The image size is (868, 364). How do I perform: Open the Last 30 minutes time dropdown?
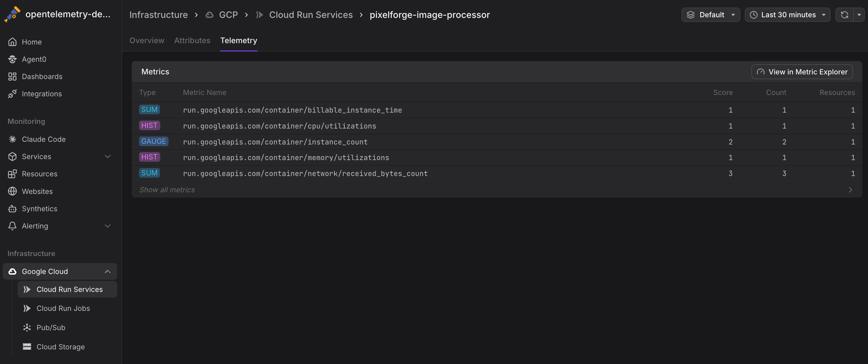click(x=787, y=15)
